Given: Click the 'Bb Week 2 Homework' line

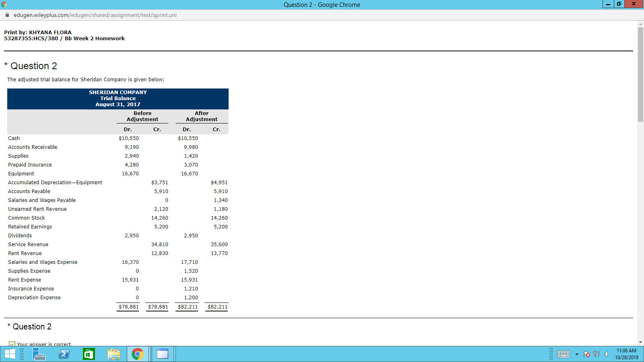Looking at the screenshot, I should tap(64, 39).
